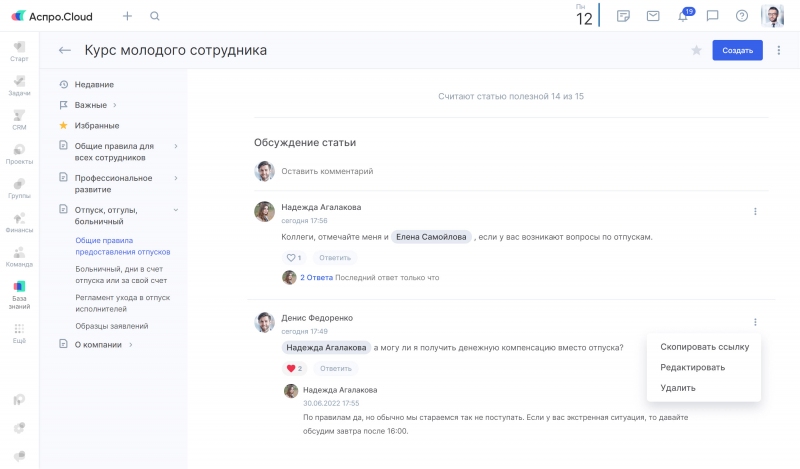Click the plus icon in top bar
The image size is (800, 469).
[x=127, y=16]
